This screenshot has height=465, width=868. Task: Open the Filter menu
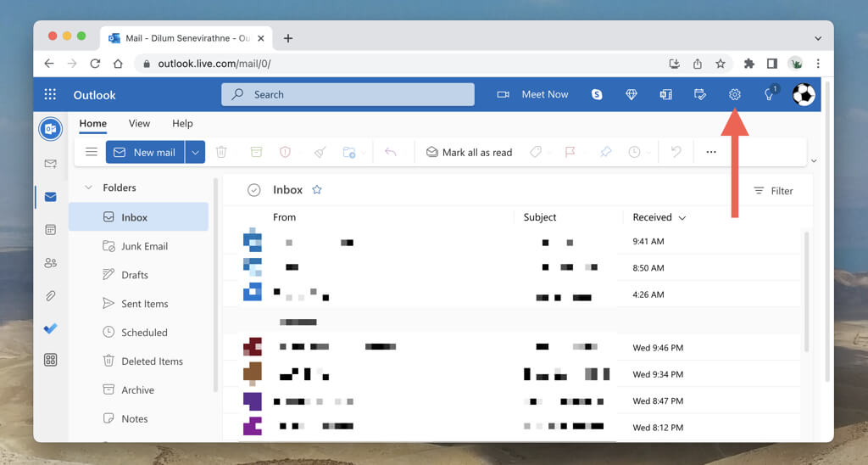coord(773,191)
